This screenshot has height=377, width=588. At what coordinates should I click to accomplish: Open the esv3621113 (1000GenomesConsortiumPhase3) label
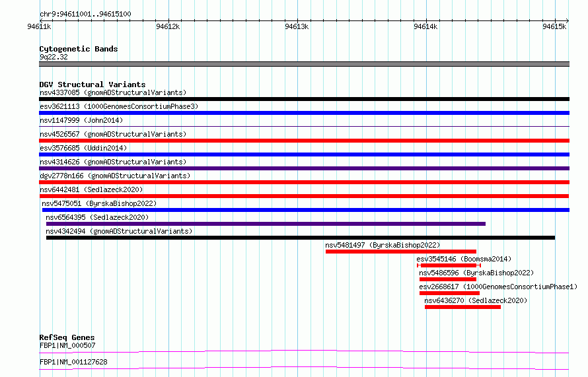[x=119, y=106]
